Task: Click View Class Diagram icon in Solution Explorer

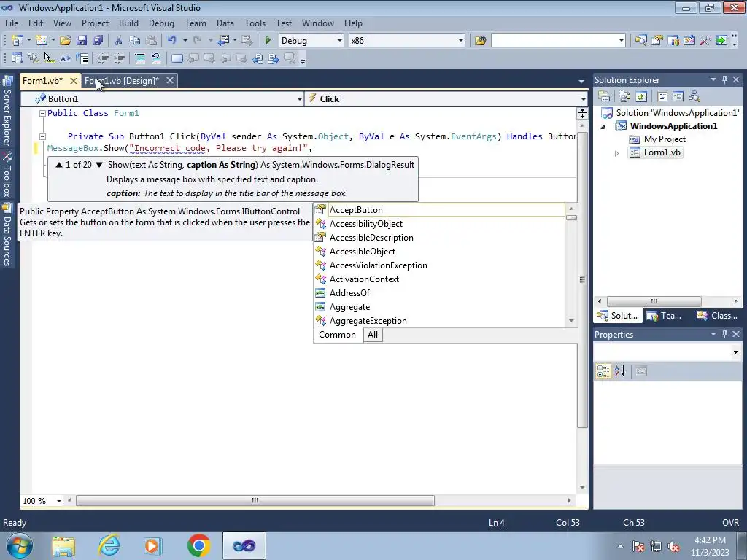Action: point(694,97)
